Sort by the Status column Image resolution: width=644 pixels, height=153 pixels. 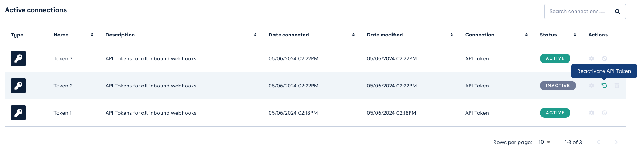point(575,35)
